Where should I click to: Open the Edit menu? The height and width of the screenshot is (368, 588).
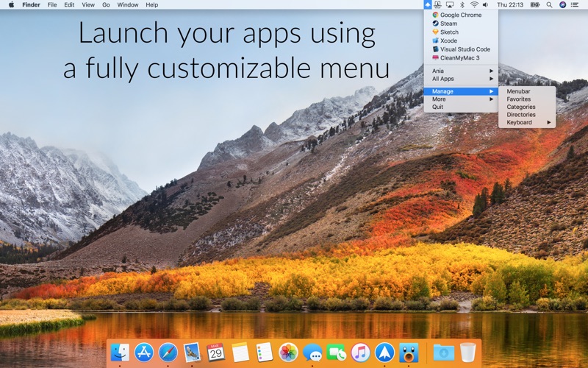(69, 4)
